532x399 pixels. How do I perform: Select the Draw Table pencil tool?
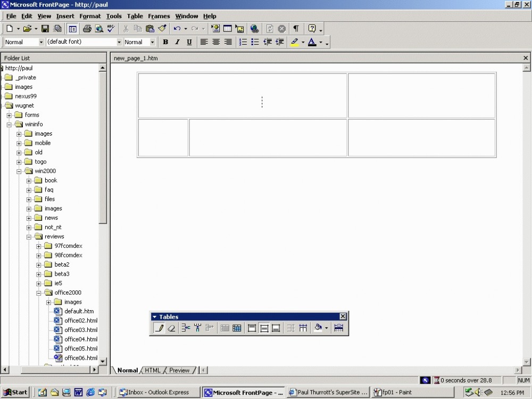tap(159, 328)
